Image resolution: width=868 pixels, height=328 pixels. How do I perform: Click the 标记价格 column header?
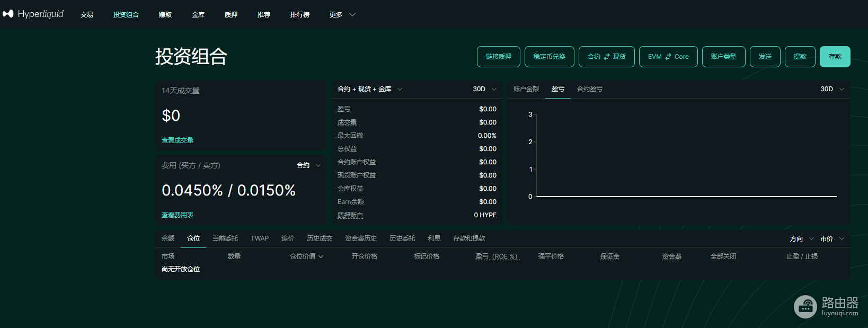tap(427, 256)
